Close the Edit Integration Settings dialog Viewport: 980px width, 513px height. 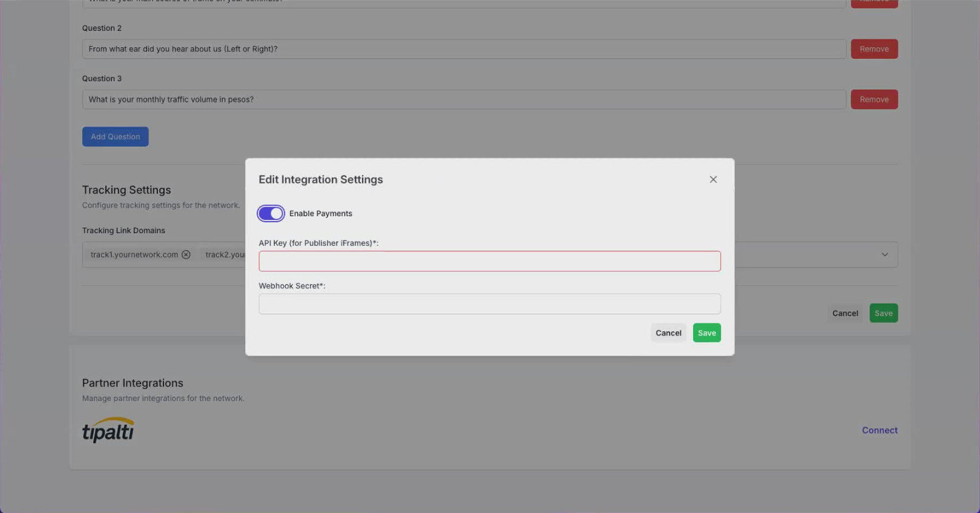coord(713,179)
